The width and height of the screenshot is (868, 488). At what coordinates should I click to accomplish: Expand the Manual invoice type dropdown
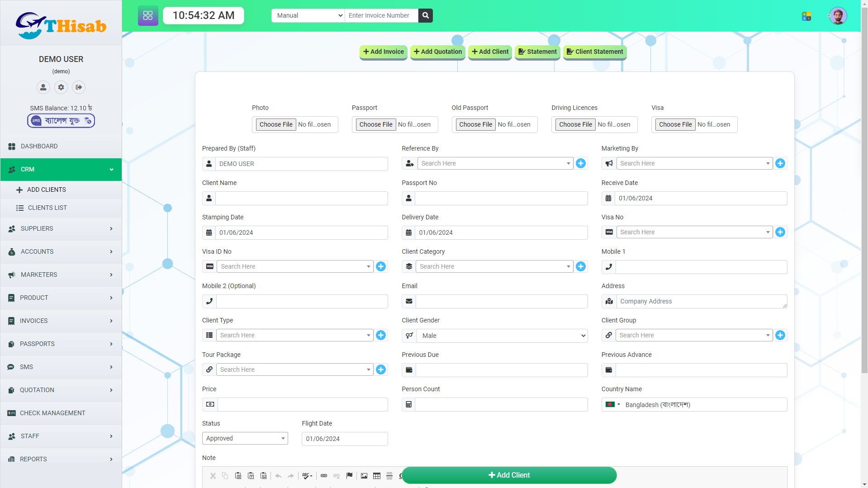308,15
